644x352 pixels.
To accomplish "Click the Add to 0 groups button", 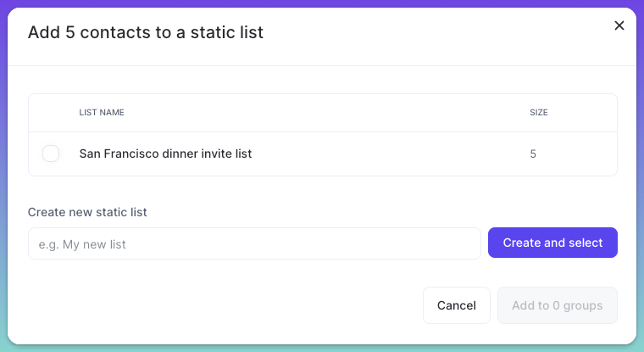I will 557,305.
